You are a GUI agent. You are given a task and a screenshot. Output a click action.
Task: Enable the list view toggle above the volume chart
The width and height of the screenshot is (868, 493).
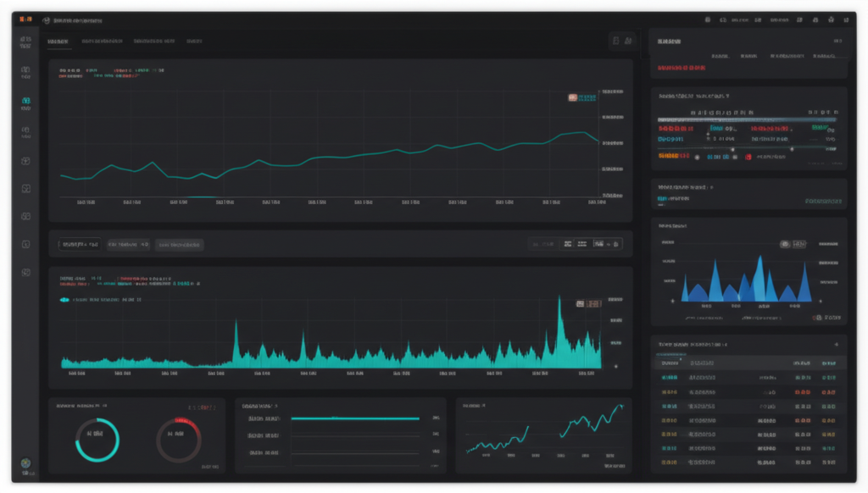coord(583,244)
